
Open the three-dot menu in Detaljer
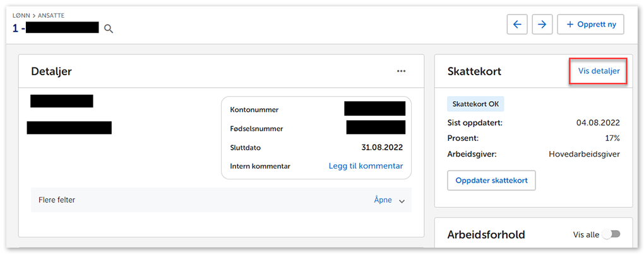(401, 71)
